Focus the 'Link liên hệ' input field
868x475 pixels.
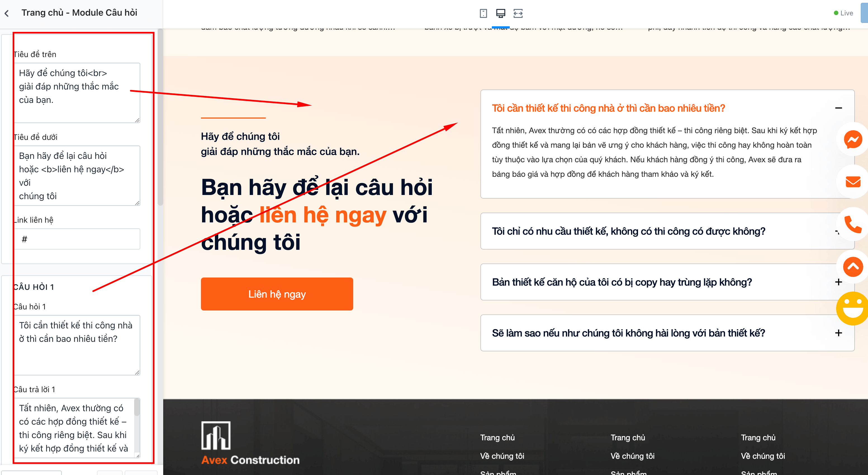(77, 239)
